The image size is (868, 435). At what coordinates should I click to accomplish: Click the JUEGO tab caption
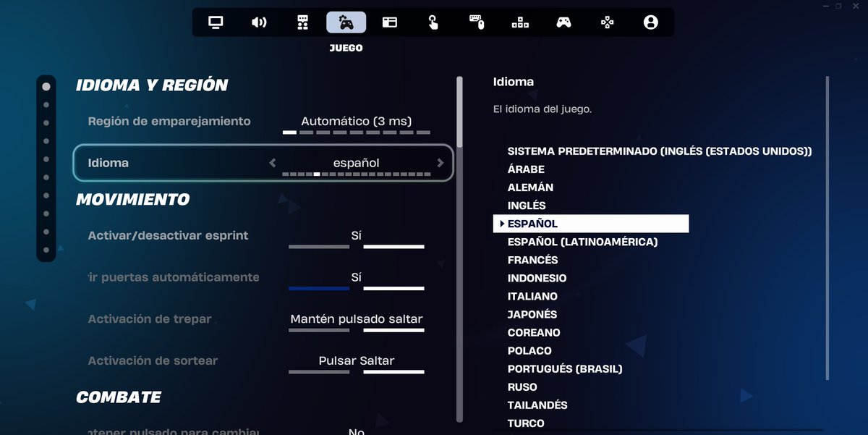pos(346,48)
